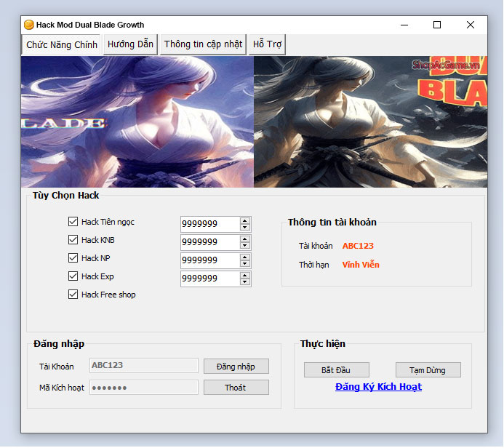Increase the Hack NP value with up arrow
Viewport: 504px width, 448px height.
(245, 257)
